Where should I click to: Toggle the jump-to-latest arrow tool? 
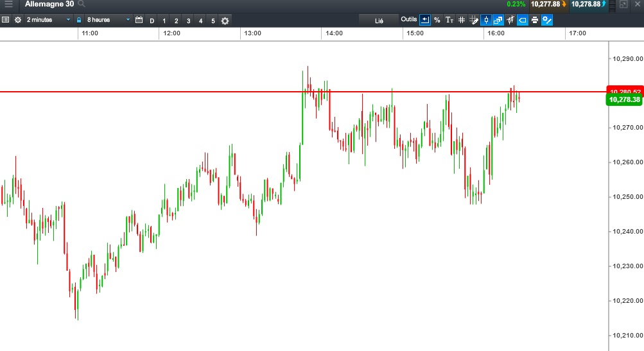[425, 20]
